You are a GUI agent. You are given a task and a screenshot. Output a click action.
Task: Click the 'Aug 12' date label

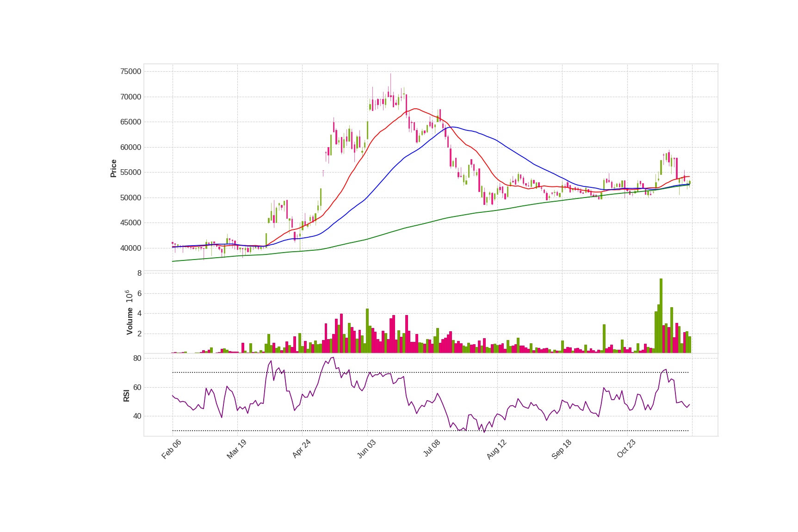pyautogui.click(x=496, y=449)
